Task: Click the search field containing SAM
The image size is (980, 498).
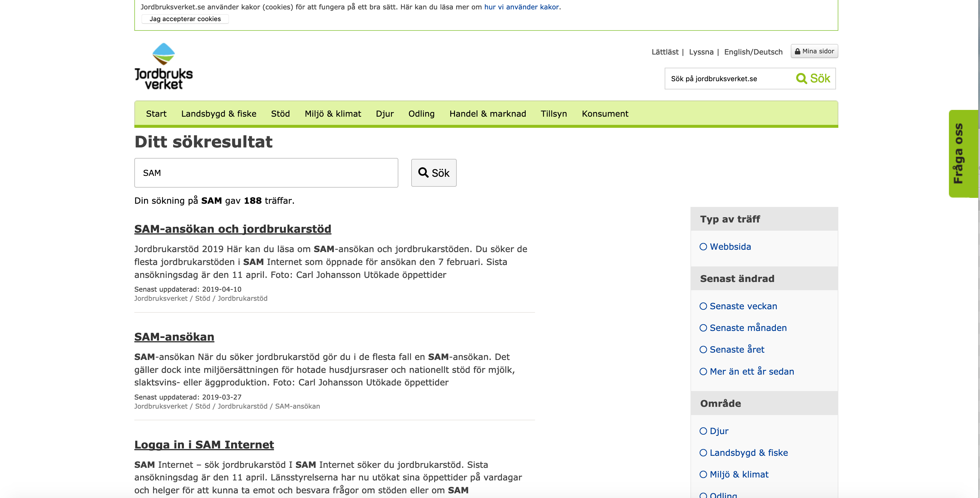Action: [266, 173]
